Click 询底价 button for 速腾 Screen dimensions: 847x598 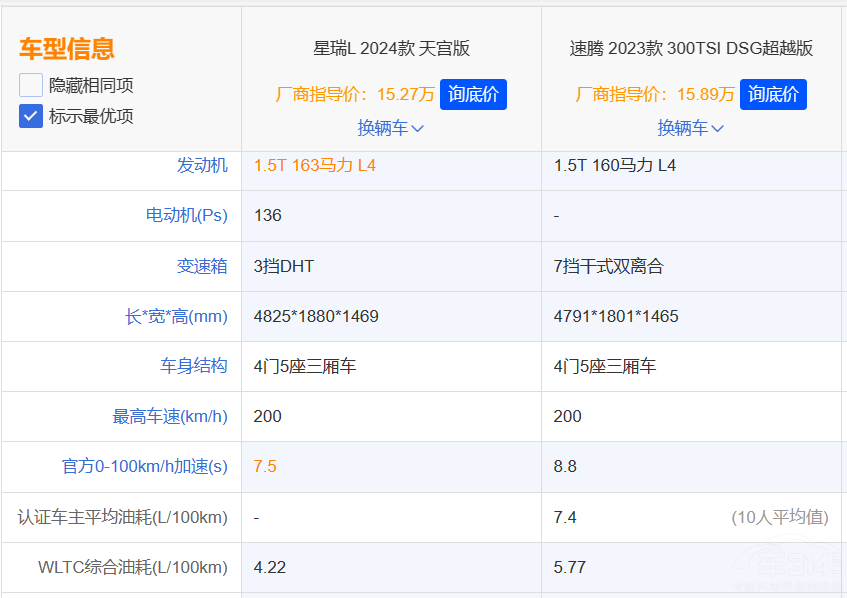[773, 95]
